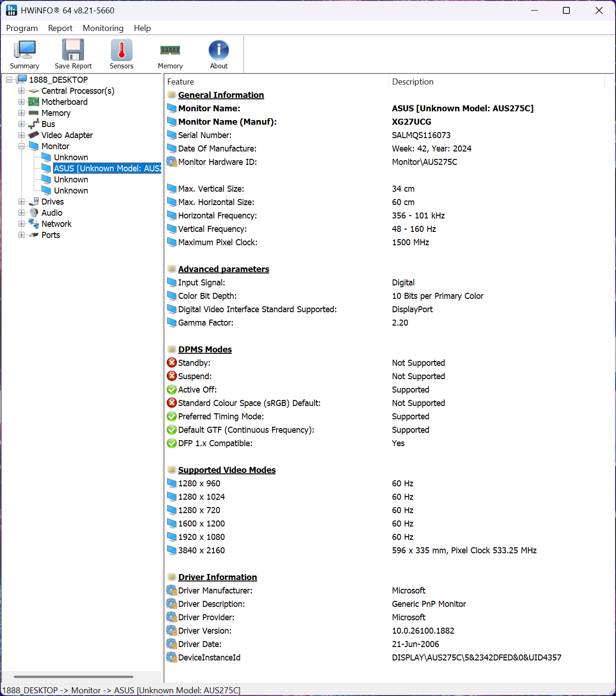This screenshot has height=696, width=616.
Task: Click the green check icon beside Active Off
Action: [x=172, y=389]
